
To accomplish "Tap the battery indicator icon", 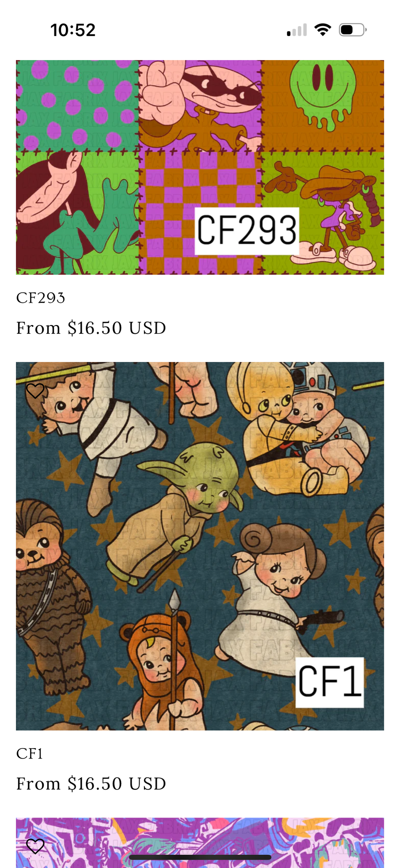I will 352,30.
